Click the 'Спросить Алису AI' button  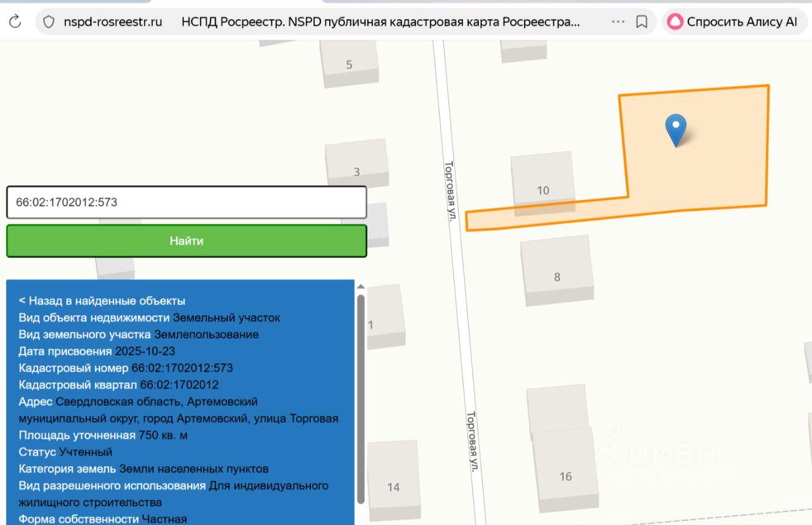734,22
